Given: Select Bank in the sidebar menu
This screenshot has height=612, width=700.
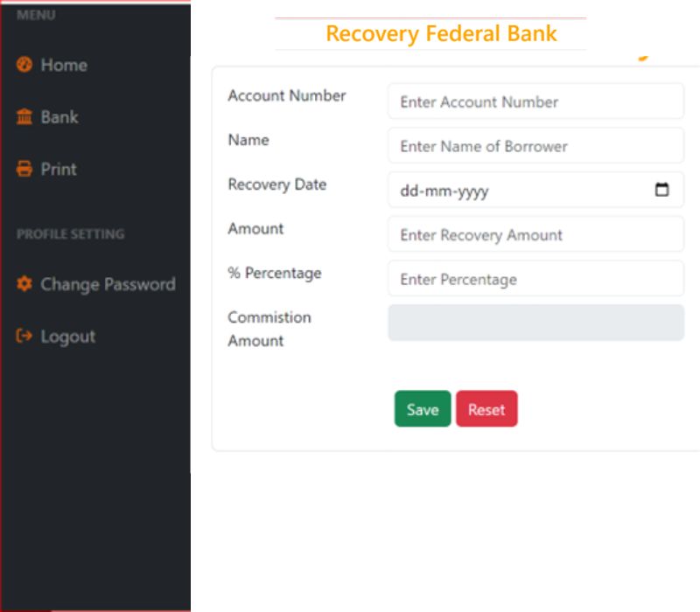Looking at the screenshot, I should coord(59,117).
